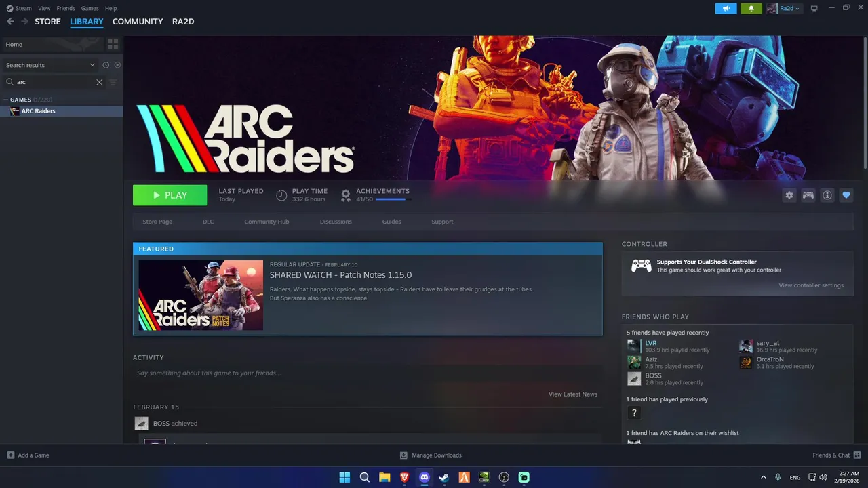The height and width of the screenshot is (488, 868).
Task: Clear the arc search text
Action: (99, 82)
